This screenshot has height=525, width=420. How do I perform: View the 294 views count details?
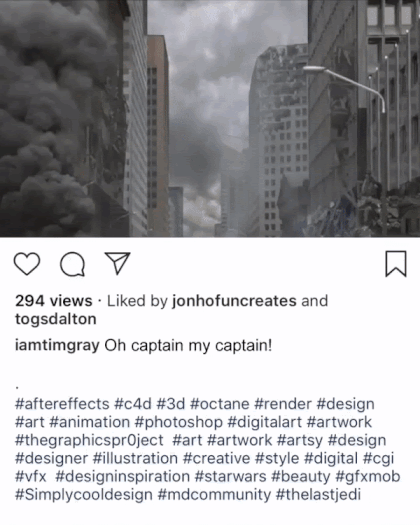(54, 301)
